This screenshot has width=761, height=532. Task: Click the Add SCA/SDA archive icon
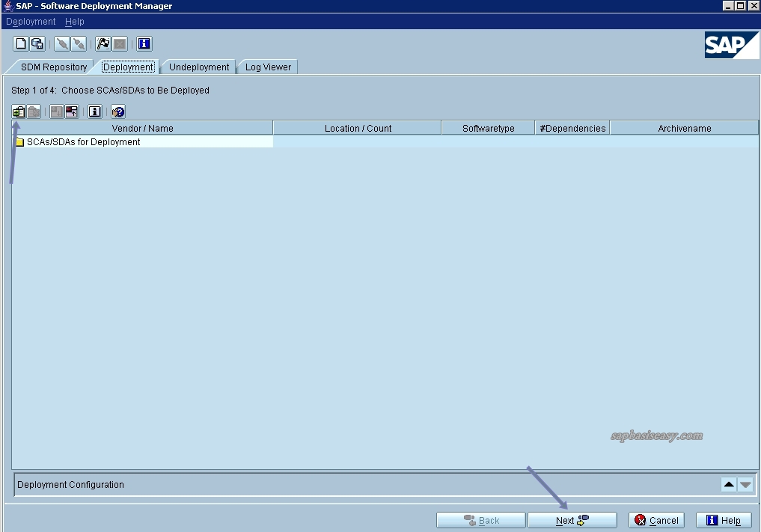pyautogui.click(x=19, y=111)
